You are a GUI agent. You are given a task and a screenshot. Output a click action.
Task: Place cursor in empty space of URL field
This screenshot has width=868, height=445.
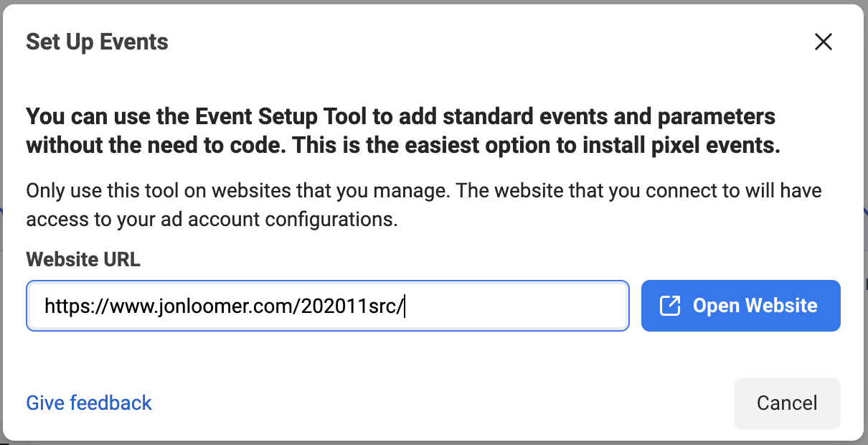pos(516,306)
